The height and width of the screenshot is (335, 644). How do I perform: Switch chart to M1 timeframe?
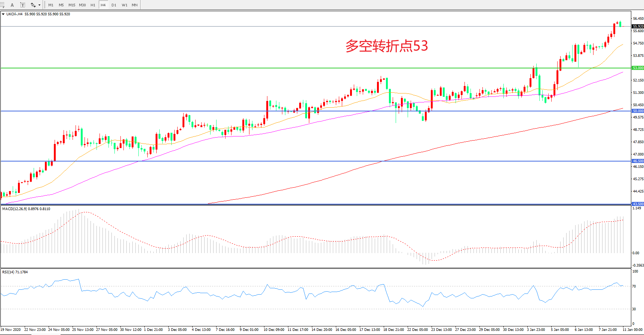(x=51, y=5)
